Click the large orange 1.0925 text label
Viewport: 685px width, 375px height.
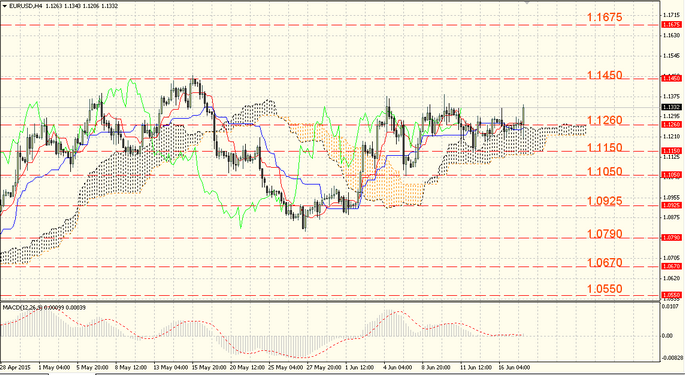(605, 201)
